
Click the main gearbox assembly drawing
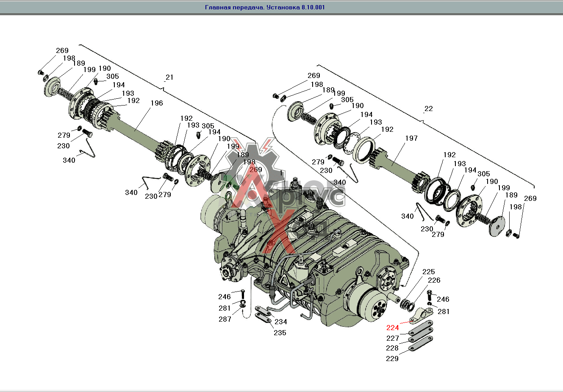pyautogui.click(x=305, y=254)
